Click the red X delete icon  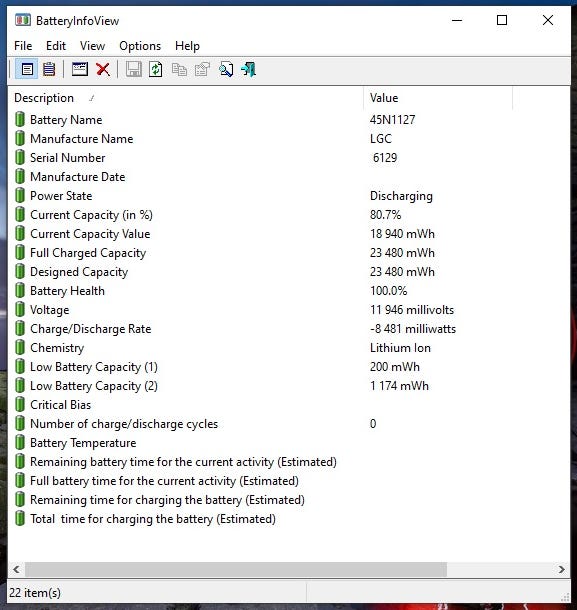click(103, 70)
